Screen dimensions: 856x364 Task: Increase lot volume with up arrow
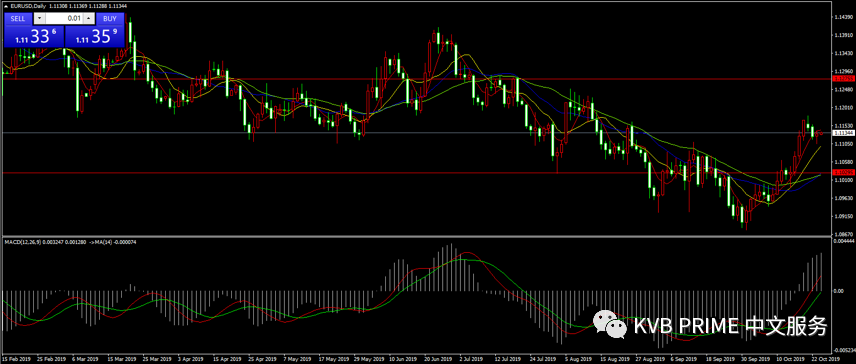click(88, 19)
